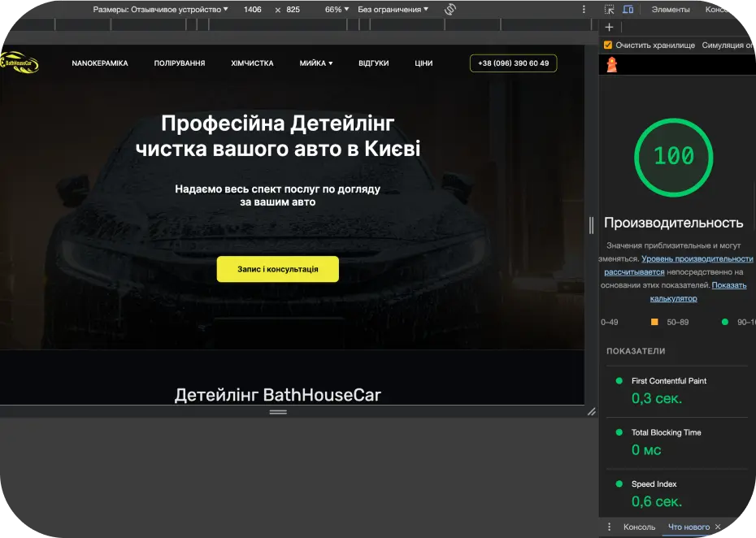Click the rotate viewport icon

[x=450, y=9]
